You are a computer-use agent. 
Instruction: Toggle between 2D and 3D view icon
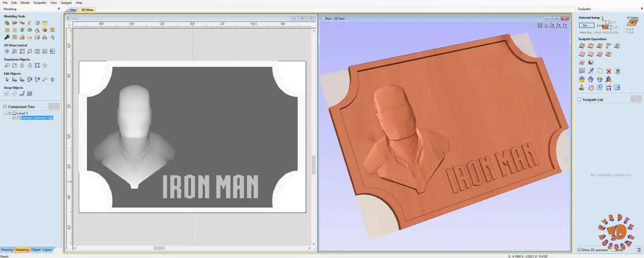(52, 51)
